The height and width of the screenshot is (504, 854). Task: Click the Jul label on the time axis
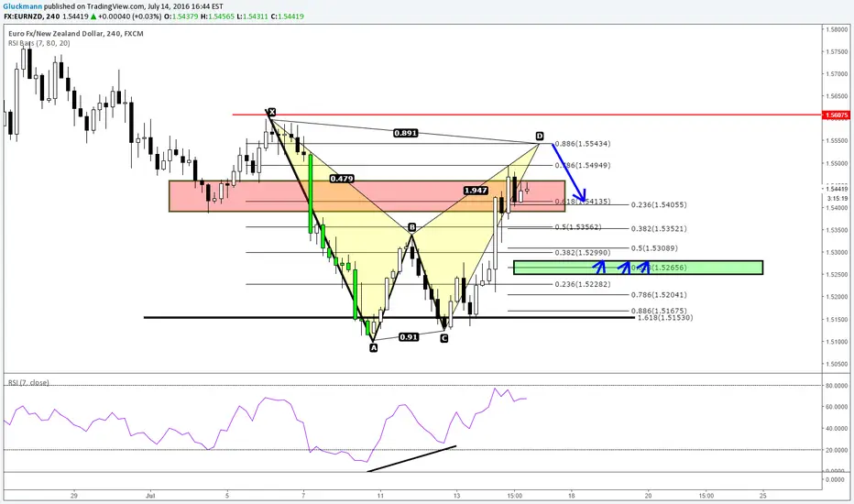[x=151, y=496]
